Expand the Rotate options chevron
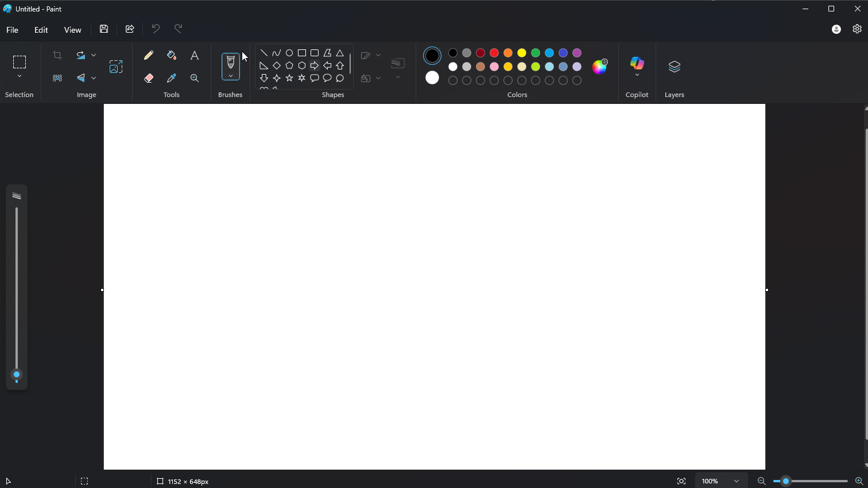 [94, 55]
